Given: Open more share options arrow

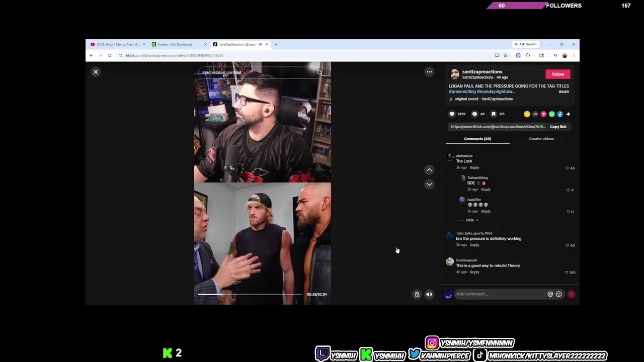Looking at the screenshot, I should click(x=568, y=114).
